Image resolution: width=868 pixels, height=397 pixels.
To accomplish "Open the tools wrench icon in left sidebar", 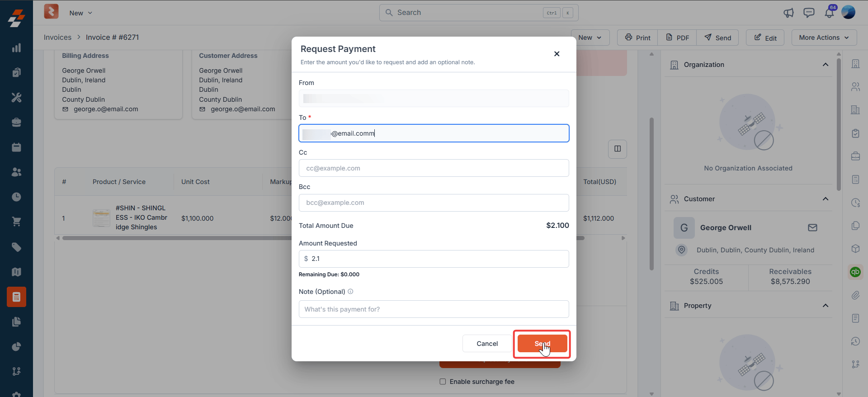I will point(16,97).
